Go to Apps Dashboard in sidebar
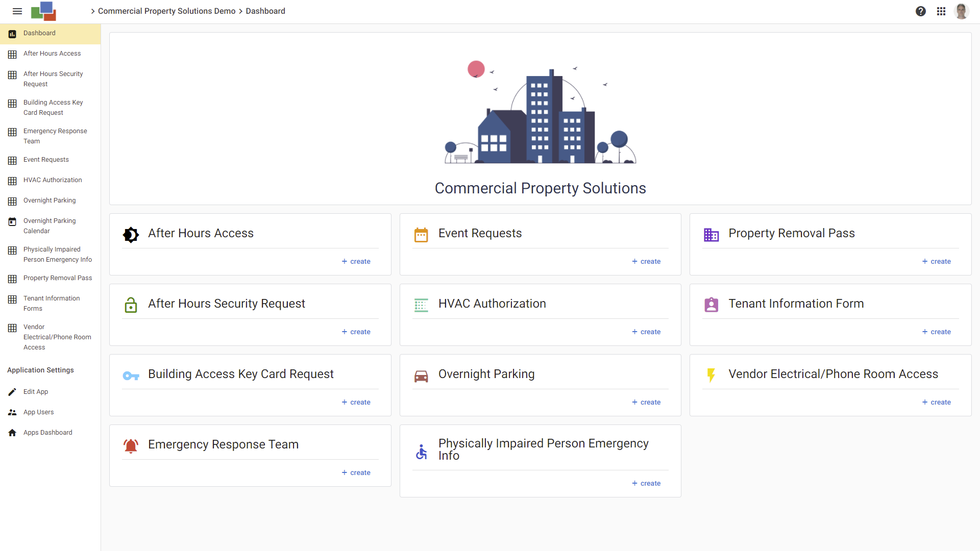980x551 pixels. pyautogui.click(x=47, y=433)
